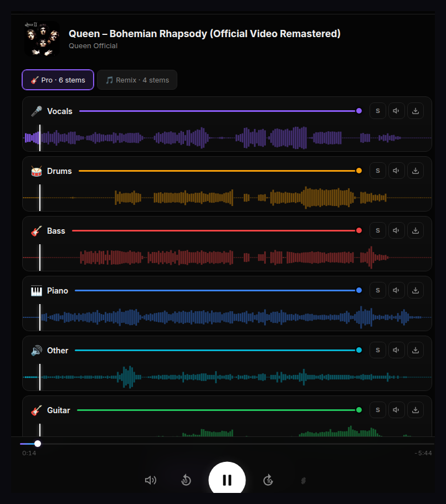Viewport: 446px width, 504px height.
Task: Skip back 10 seconds
Action: click(x=186, y=480)
